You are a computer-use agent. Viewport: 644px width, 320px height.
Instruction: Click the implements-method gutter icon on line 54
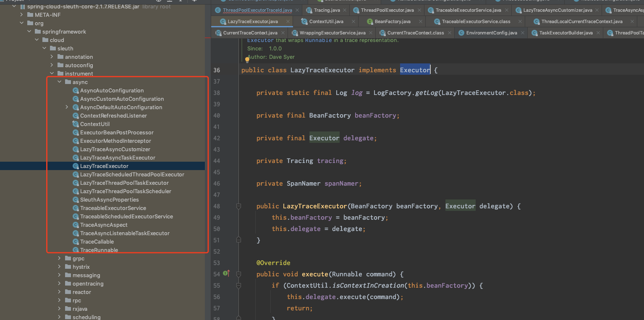tap(227, 274)
